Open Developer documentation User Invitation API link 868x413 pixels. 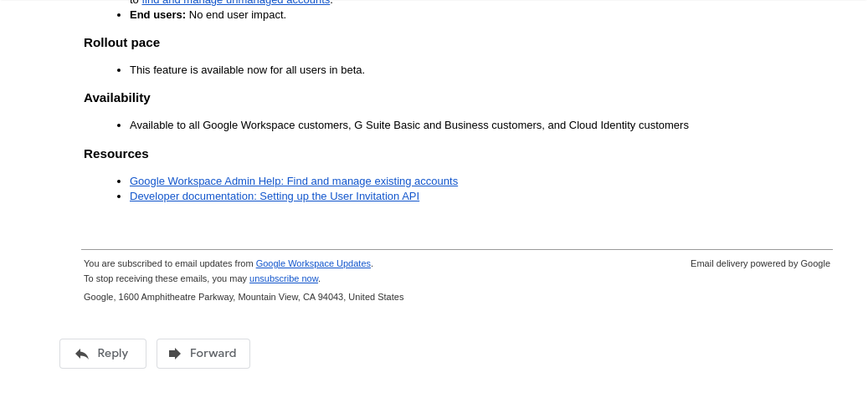click(x=274, y=196)
